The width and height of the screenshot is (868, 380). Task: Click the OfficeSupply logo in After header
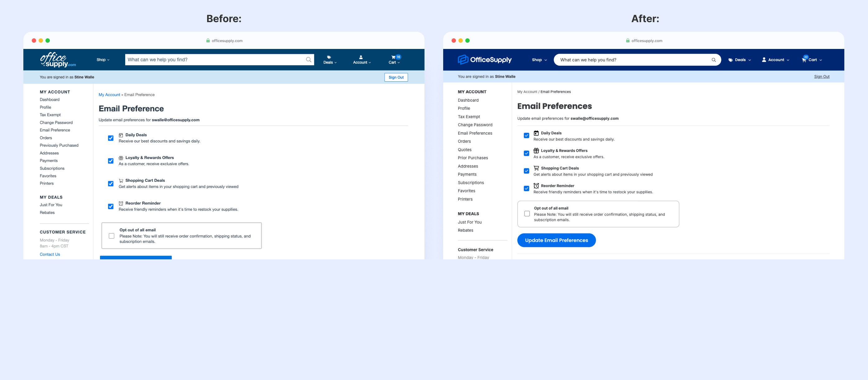coord(484,60)
